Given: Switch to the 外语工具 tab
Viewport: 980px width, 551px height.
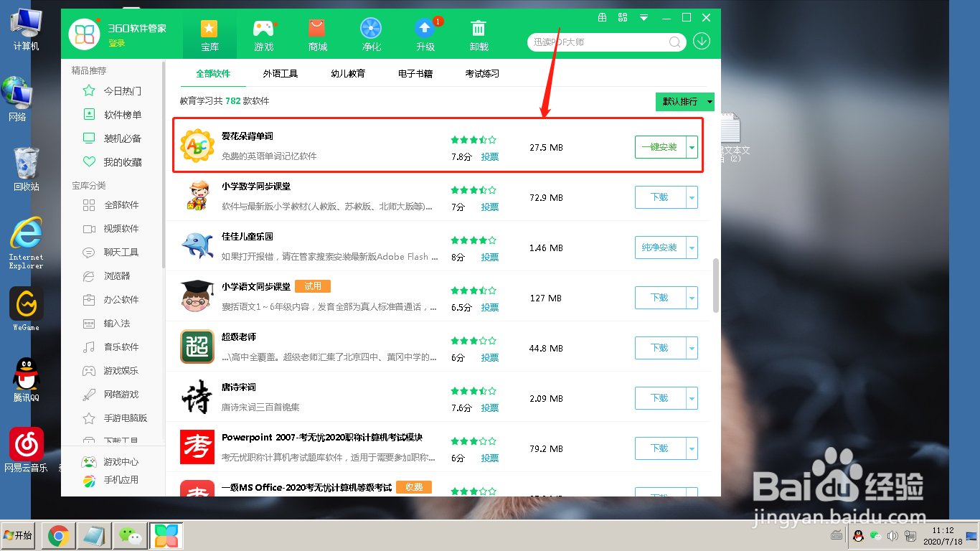Looking at the screenshot, I should 280,74.
